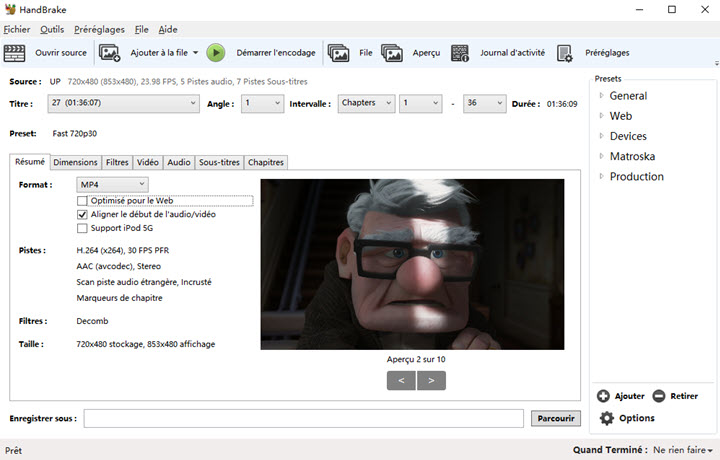The width and height of the screenshot is (720, 460).
Task: Open the Angle dropdown
Action: pyautogui.click(x=263, y=103)
